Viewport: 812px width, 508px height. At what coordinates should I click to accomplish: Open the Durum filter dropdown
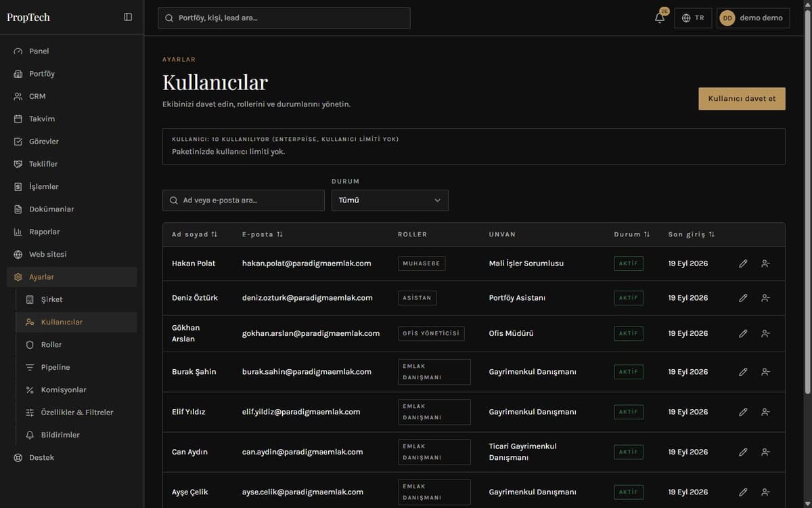[x=390, y=200]
